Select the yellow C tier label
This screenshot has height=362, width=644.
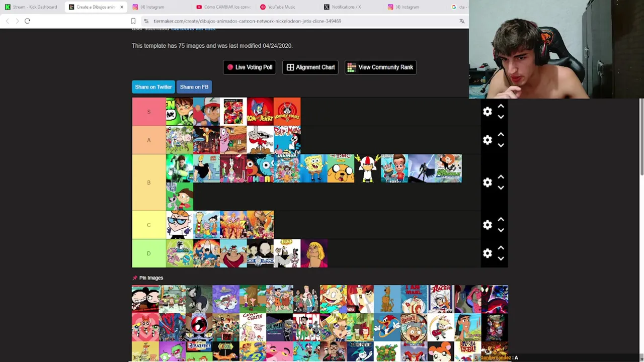coord(148,225)
